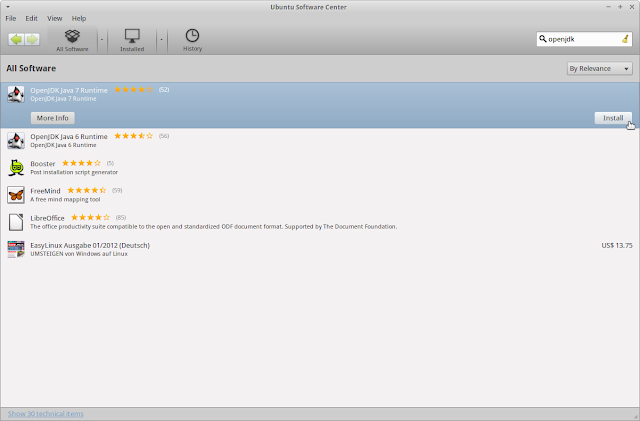Open the window menu arrow in title bar

click(8, 7)
